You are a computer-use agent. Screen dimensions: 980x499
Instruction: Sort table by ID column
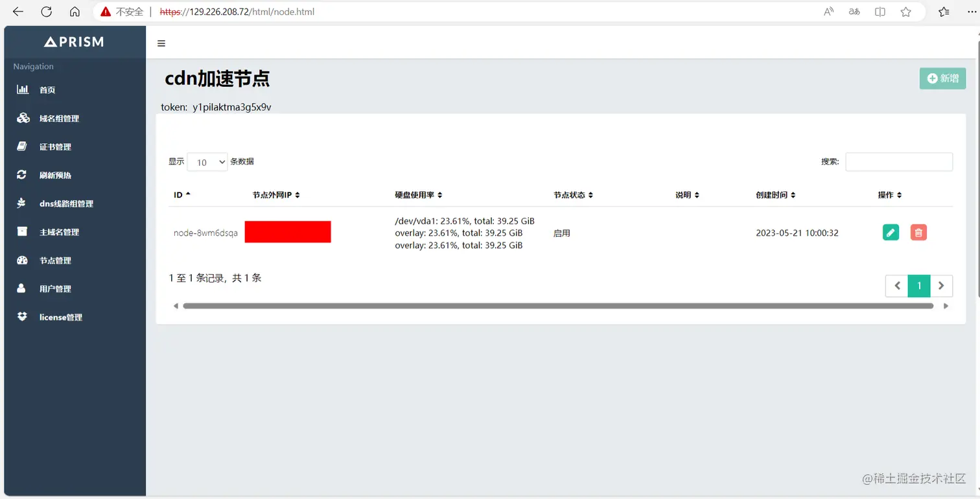(x=182, y=195)
